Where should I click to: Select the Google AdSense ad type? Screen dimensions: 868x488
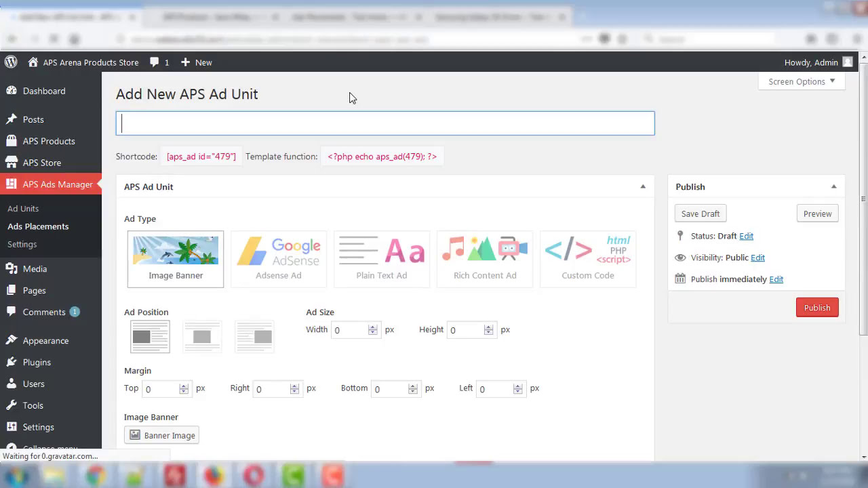278,258
